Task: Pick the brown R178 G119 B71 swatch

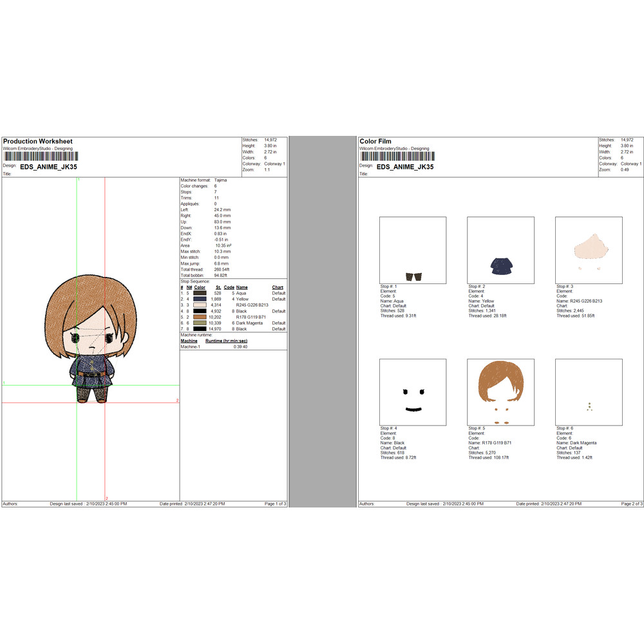Action: point(200,317)
